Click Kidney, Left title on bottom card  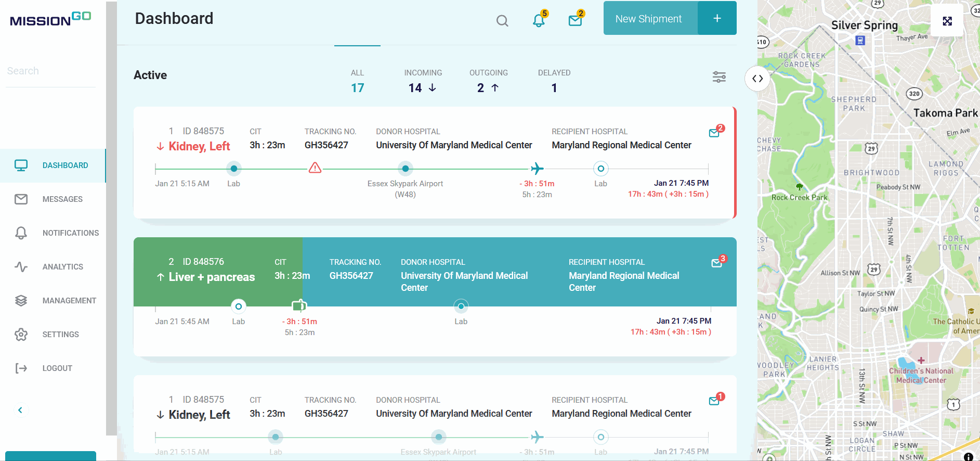(x=199, y=415)
